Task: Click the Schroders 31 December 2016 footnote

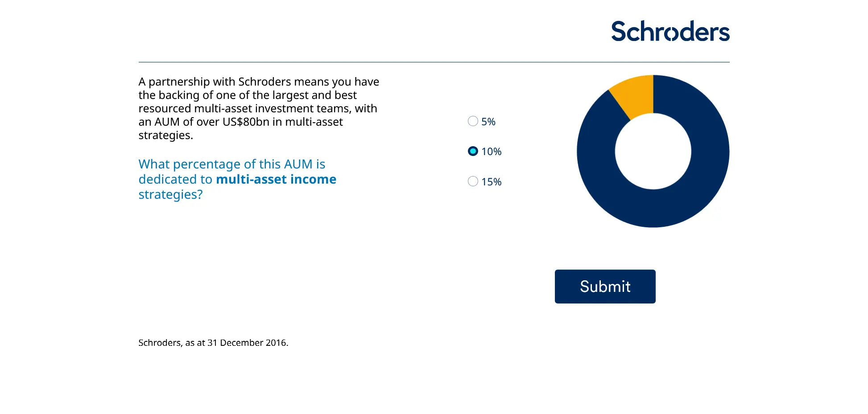Action: (213, 343)
